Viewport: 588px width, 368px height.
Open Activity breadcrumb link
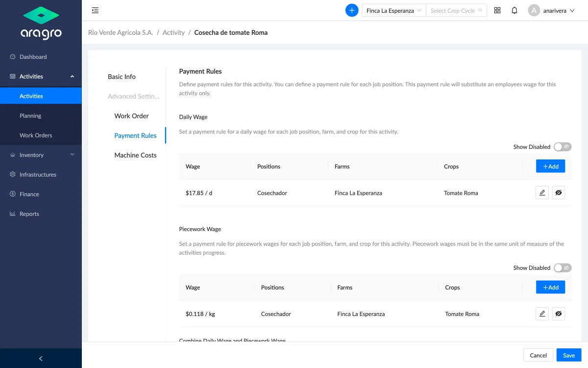tap(173, 32)
